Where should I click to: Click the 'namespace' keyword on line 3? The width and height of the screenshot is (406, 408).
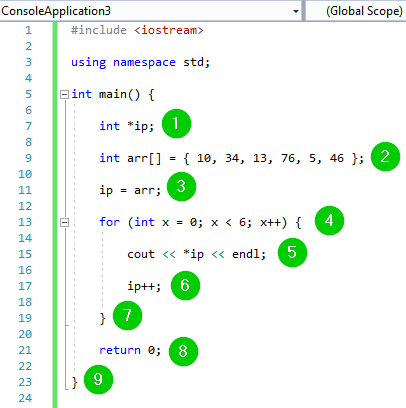pyautogui.click(x=144, y=62)
